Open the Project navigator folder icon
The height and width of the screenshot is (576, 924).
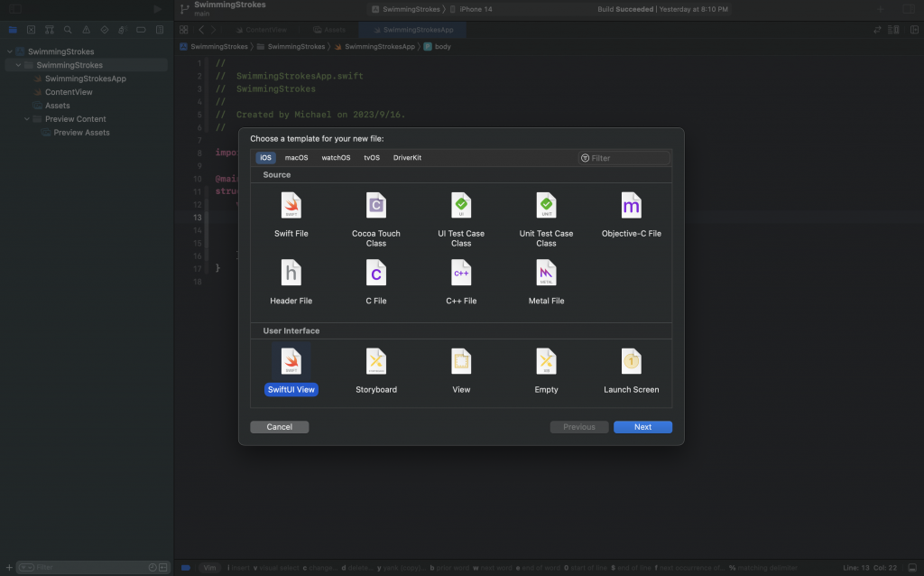[13, 30]
